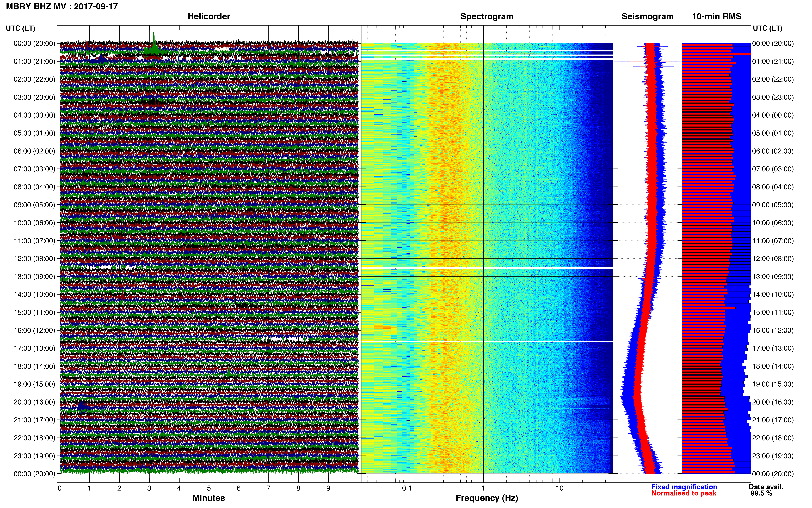This screenshot has width=812, height=508.
Task: Click the right-axis "11:00 (07:00)" time label
Action: [773, 241]
